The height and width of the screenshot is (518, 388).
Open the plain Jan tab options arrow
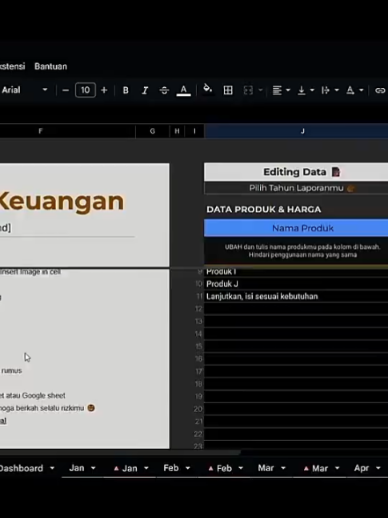point(93,468)
